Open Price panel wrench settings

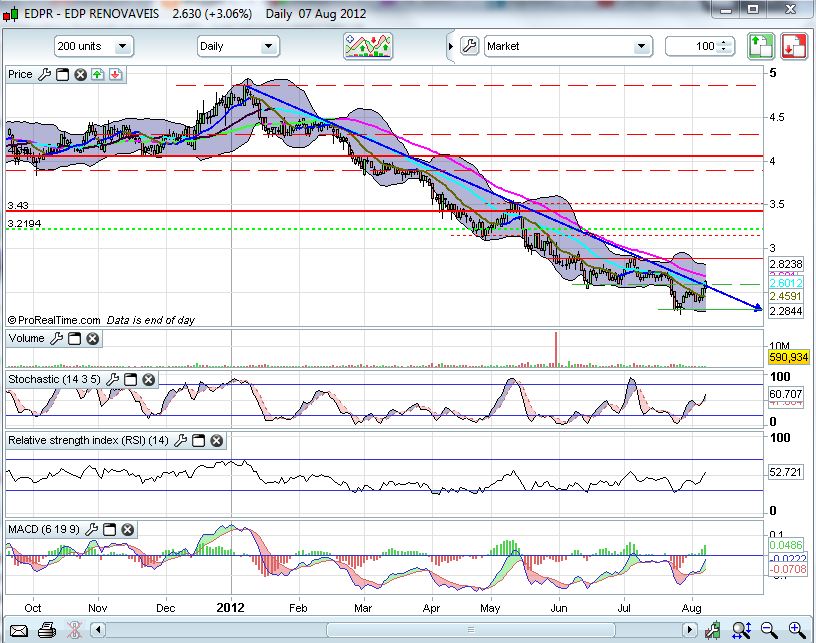pyautogui.click(x=44, y=74)
